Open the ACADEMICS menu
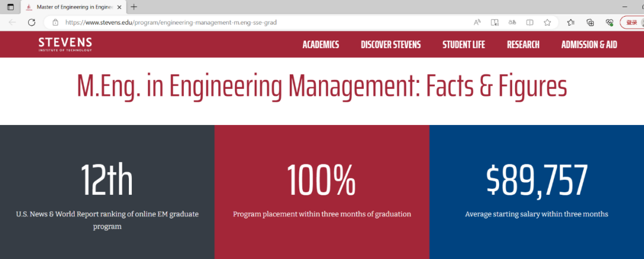Image resolution: width=644 pixels, height=259 pixels. pos(321,45)
